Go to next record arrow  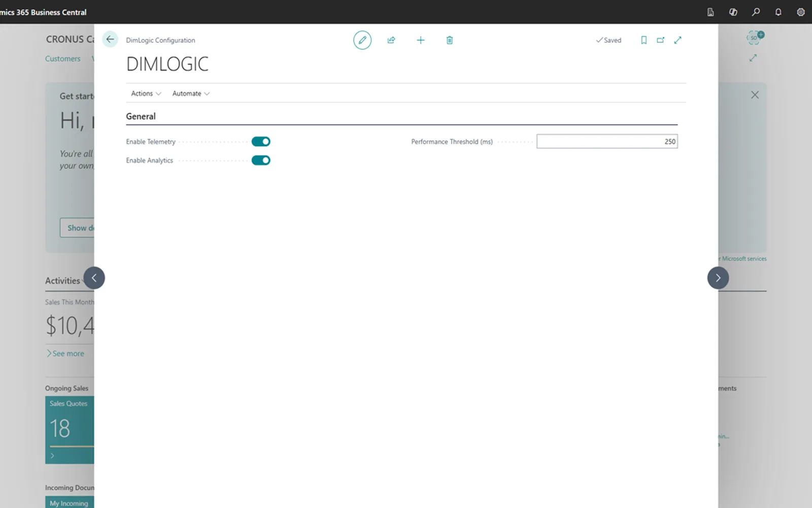click(718, 278)
